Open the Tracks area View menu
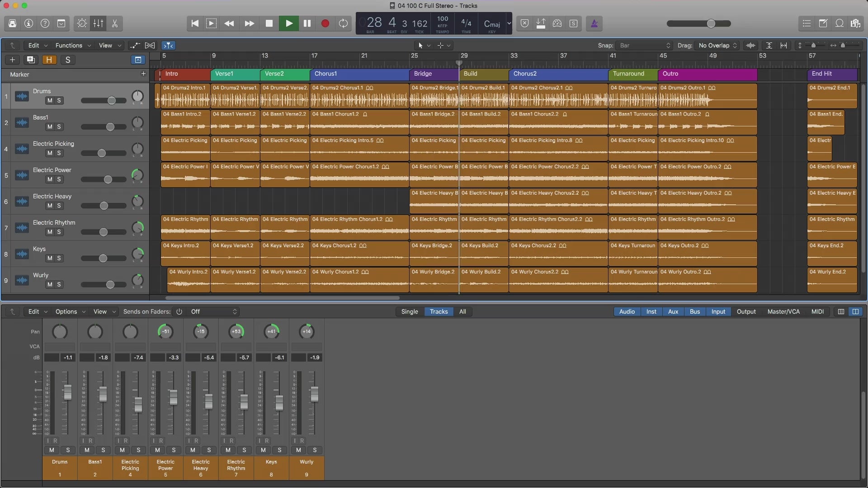 [110, 45]
